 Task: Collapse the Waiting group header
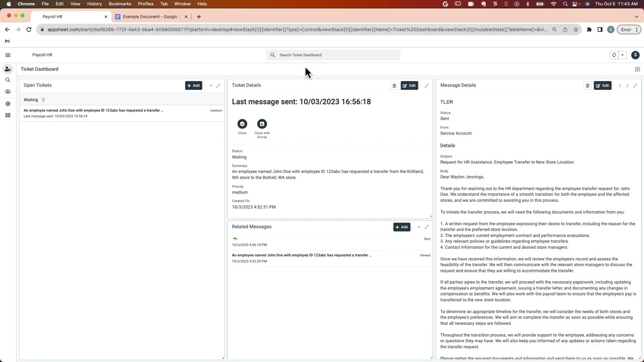click(x=121, y=100)
